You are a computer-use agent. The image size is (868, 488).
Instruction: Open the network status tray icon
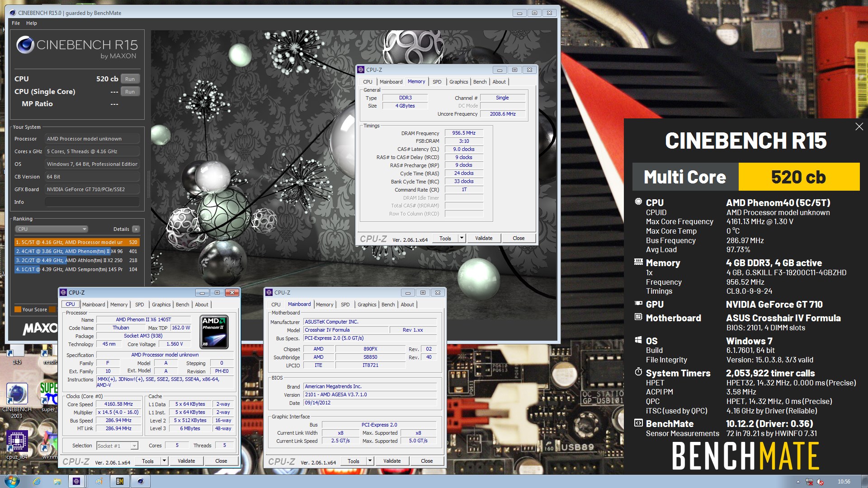click(x=809, y=482)
